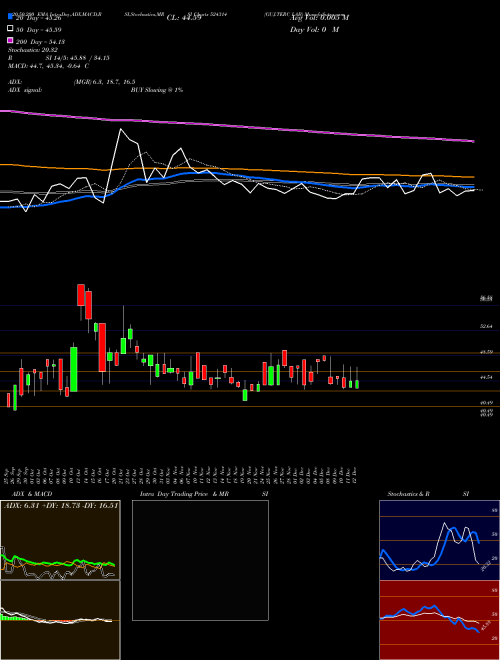
Task: Click the 'CL: 44.59' close price label
Action: [184, 18]
